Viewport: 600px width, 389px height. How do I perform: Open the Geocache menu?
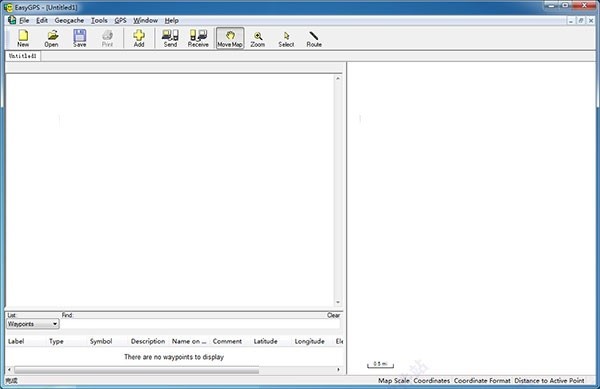(x=69, y=20)
